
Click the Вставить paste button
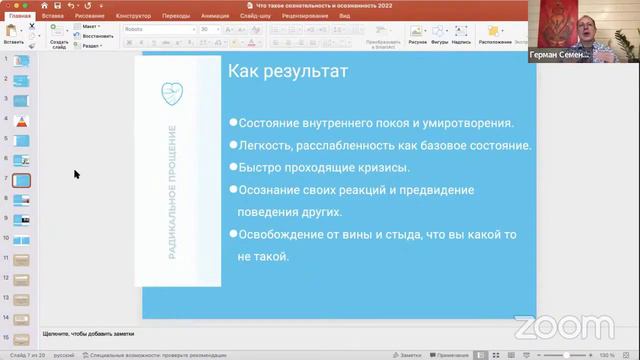[12, 33]
